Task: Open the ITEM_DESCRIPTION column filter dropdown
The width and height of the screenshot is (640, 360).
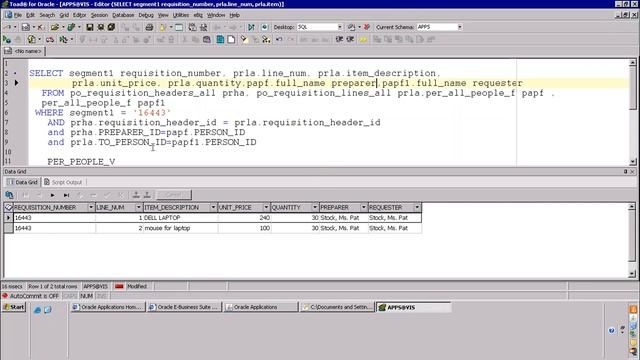Action: click(213, 207)
